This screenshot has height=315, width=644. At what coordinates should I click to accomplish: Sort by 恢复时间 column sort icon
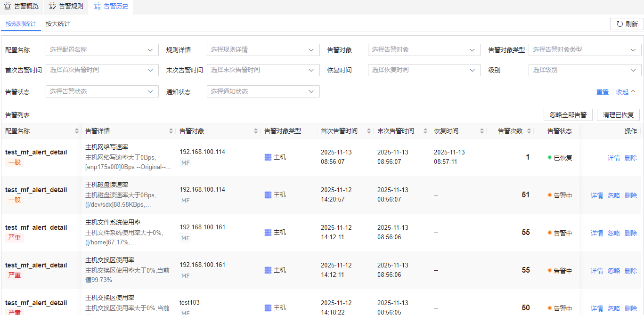click(x=482, y=131)
